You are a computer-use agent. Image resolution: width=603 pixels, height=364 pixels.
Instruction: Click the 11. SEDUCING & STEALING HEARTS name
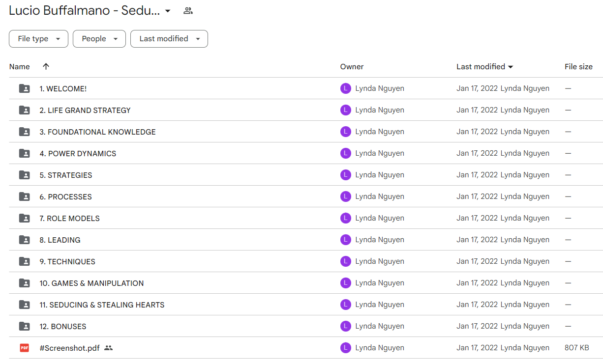(102, 305)
